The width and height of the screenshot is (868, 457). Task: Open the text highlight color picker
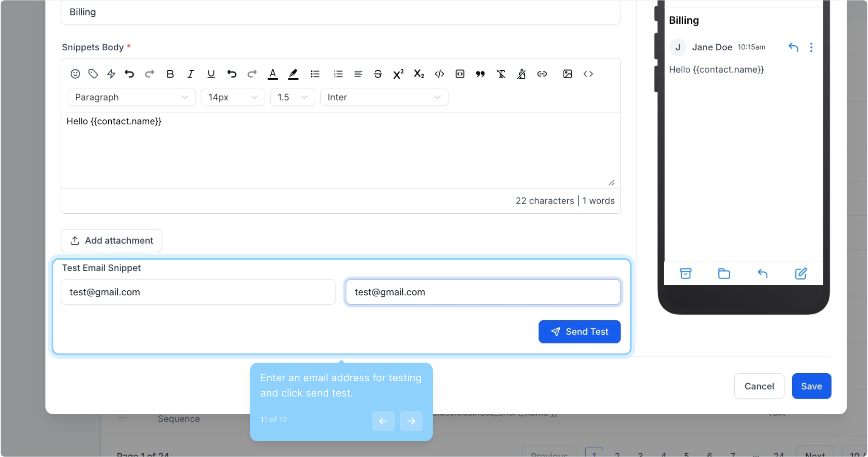(293, 74)
